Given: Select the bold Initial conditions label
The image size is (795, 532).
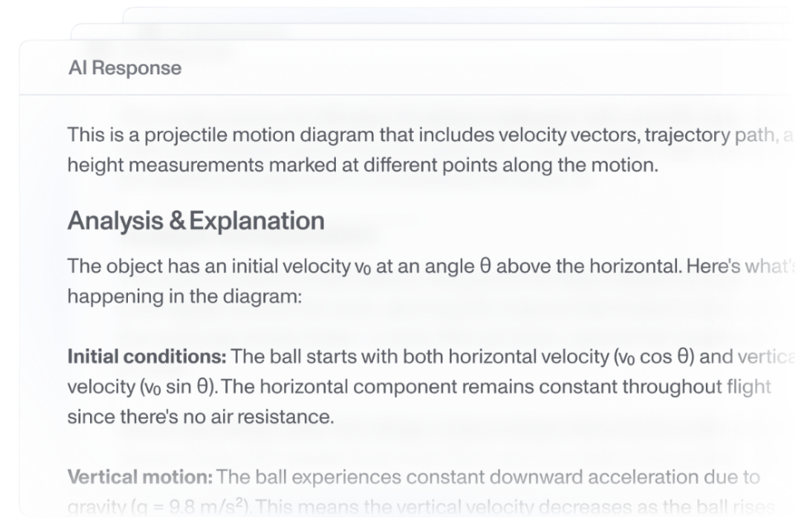Looking at the screenshot, I should (146, 357).
